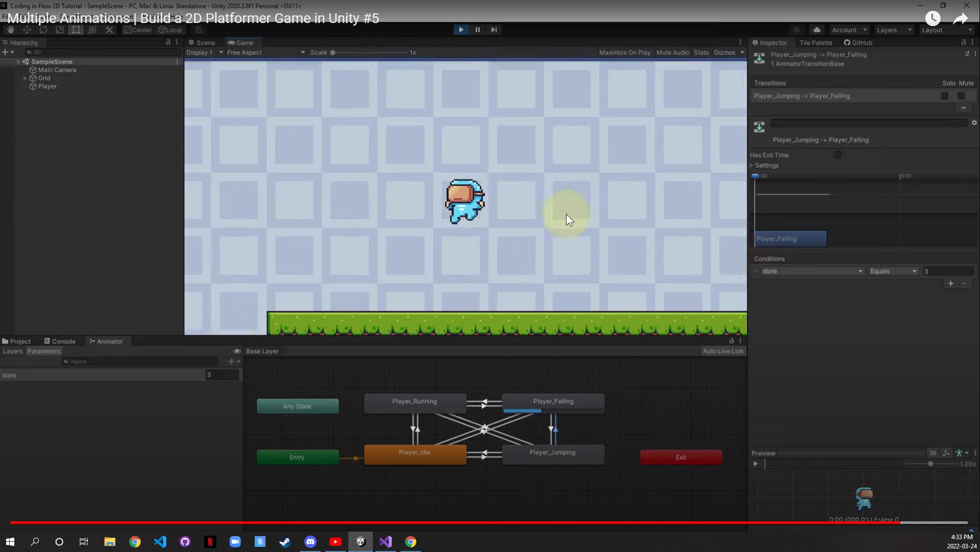The width and height of the screenshot is (980, 552).
Task: Lock the Animator panel
Action: pyautogui.click(x=731, y=341)
